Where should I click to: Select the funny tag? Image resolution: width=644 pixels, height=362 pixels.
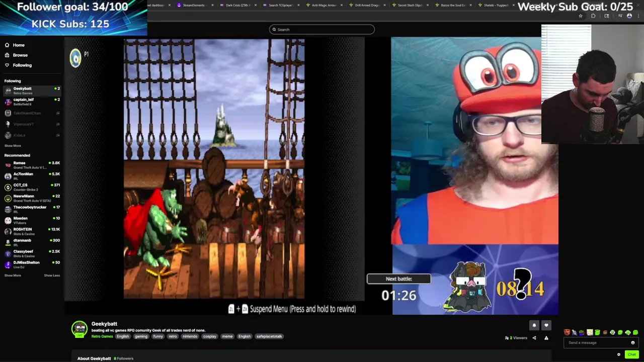158,336
